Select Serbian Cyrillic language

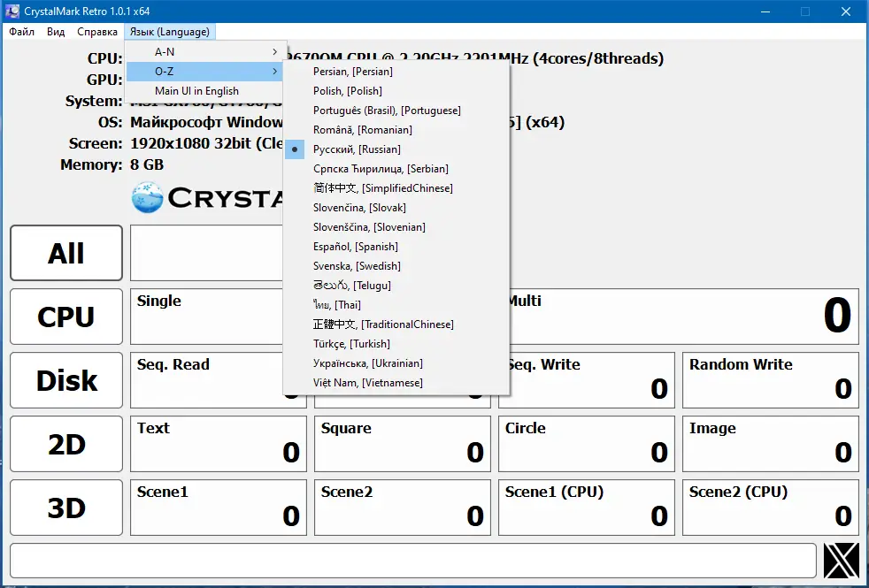pos(396,169)
